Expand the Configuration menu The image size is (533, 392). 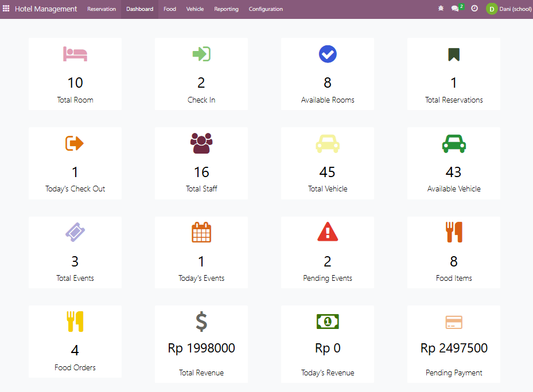[266, 9]
